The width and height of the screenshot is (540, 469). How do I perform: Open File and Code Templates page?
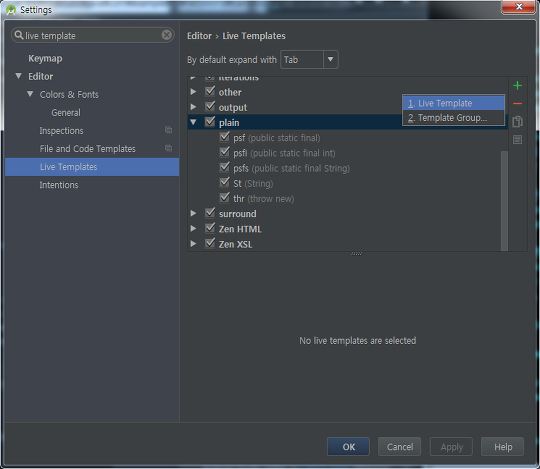click(87, 149)
